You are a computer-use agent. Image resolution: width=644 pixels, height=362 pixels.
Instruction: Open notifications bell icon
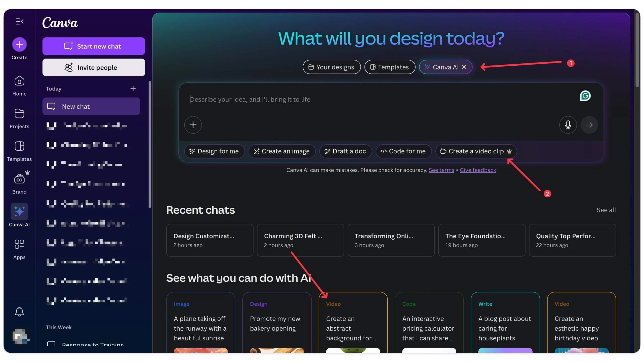(x=19, y=312)
